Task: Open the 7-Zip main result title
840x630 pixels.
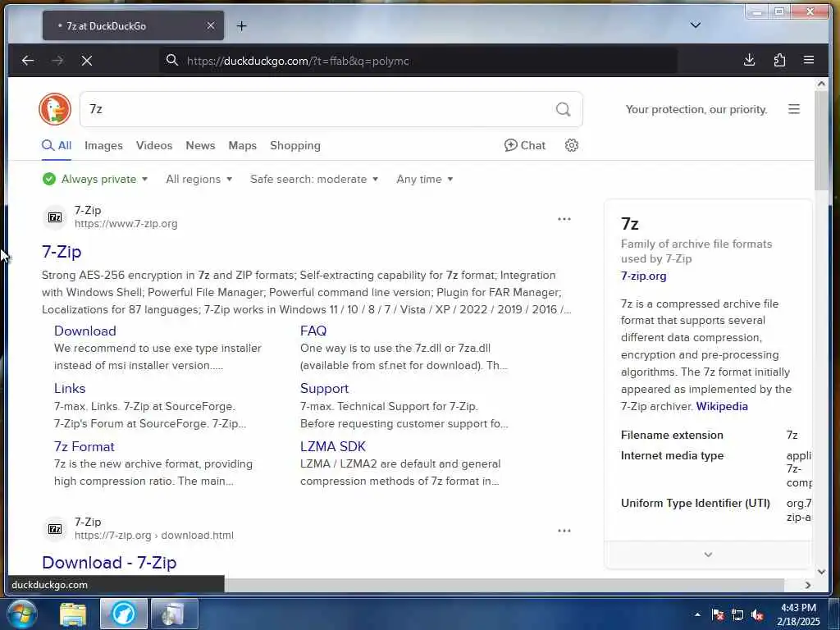Action: click(x=62, y=251)
